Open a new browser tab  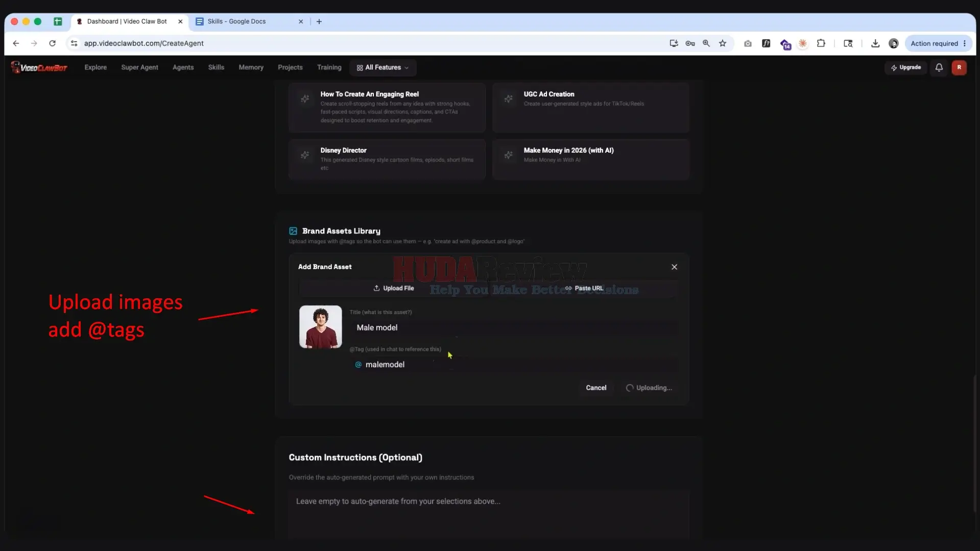319,21
